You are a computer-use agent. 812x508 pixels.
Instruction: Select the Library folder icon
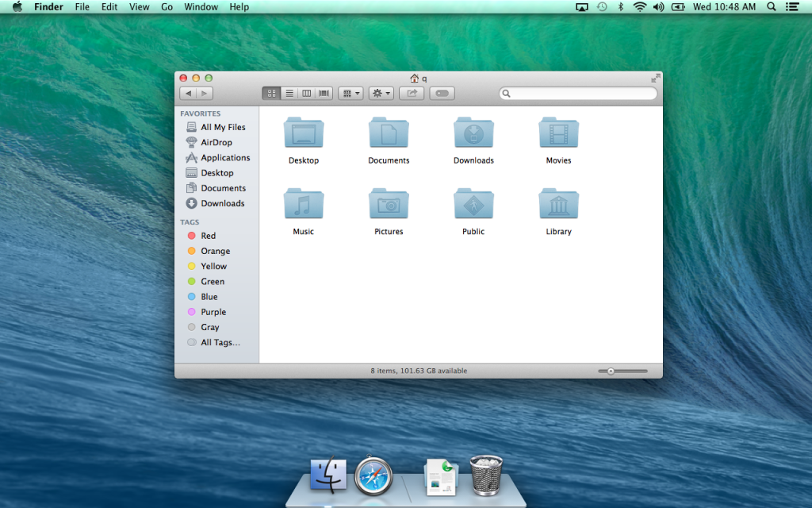[558, 204]
